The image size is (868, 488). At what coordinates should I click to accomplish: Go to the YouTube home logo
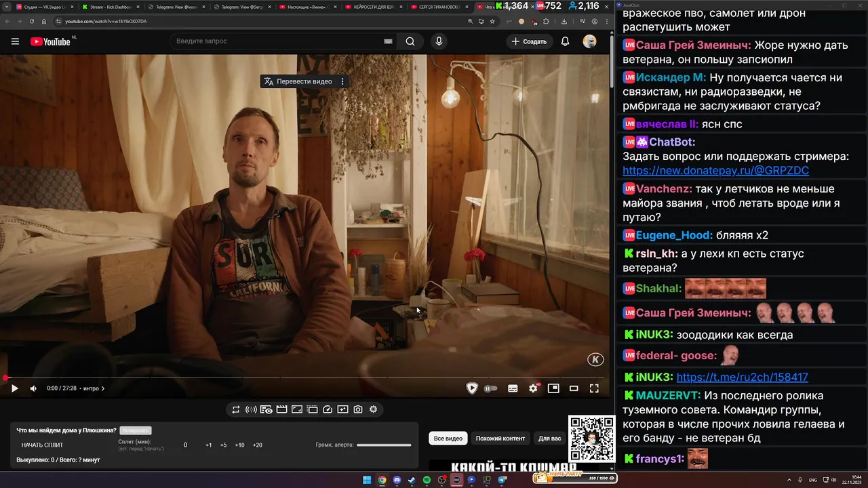(x=50, y=41)
